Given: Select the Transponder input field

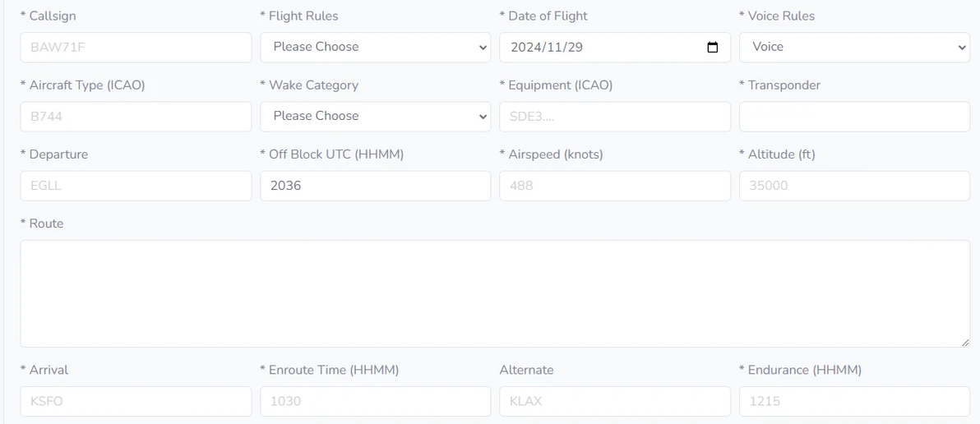Looking at the screenshot, I should [x=854, y=117].
